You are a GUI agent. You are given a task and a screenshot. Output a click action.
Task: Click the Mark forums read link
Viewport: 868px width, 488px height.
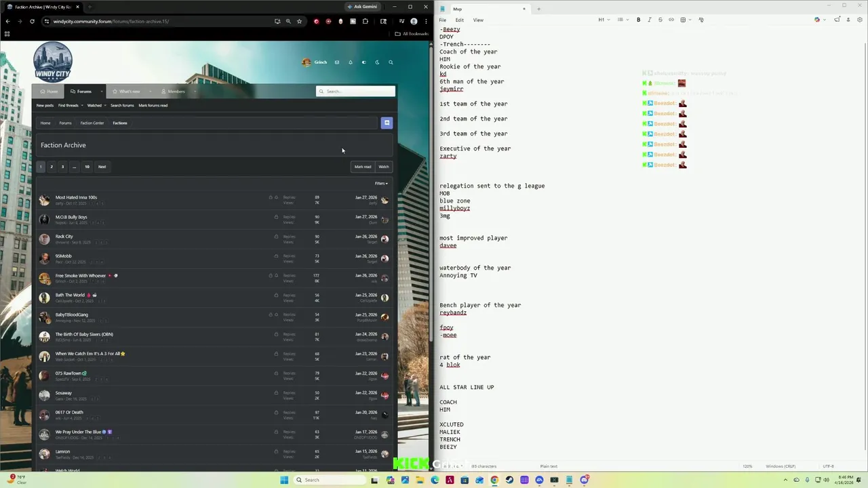[x=153, y=105]
